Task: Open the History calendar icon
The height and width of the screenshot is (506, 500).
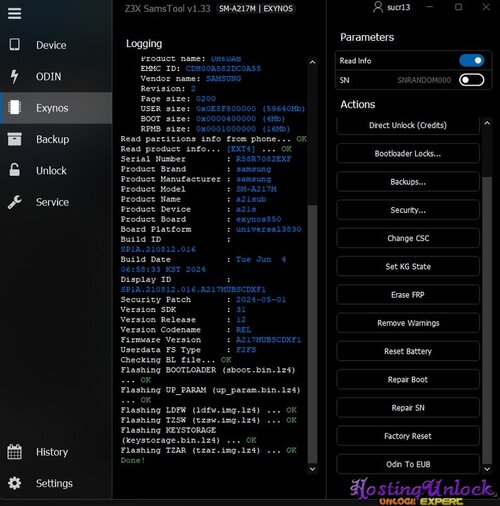Action: 14,452
